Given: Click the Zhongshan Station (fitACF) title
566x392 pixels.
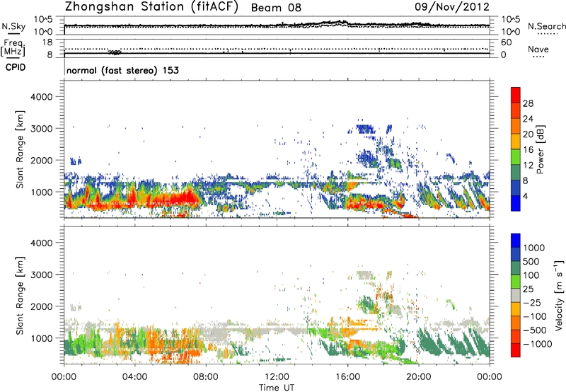Looking at the screenshot, I should coord(151,7).
